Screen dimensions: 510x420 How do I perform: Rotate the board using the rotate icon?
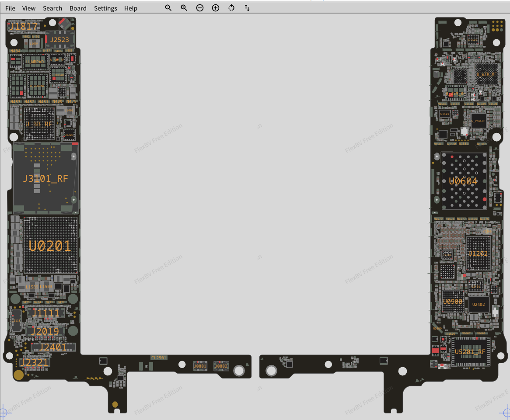point(231,8)
